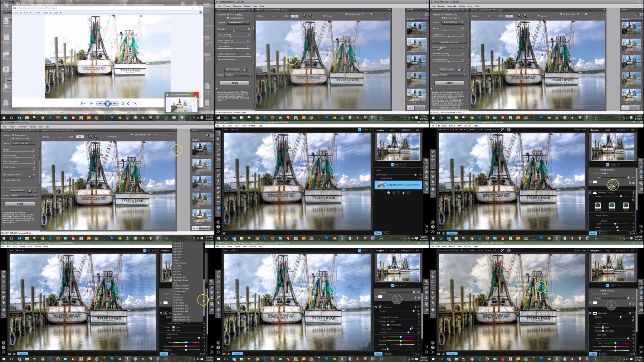
Task: Toggle Preview checkbox in 9:12 PM Photomatix
Action: [x=324, y=16]
